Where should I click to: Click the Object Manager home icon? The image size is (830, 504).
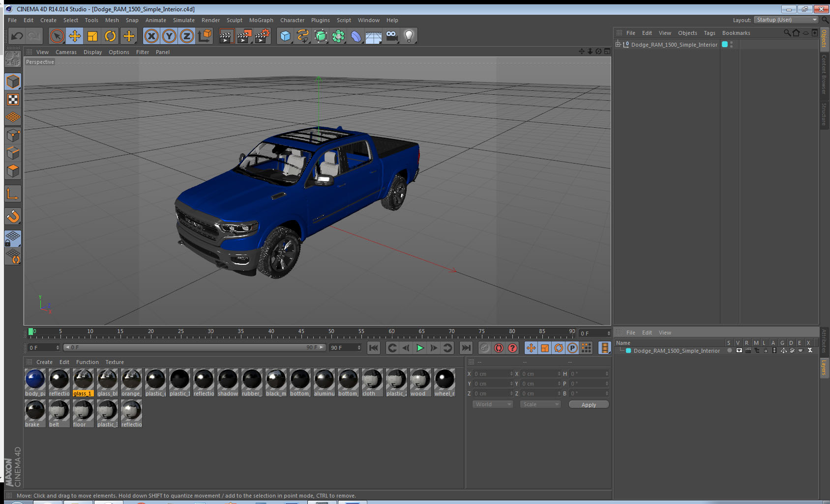tap(796, 33)
